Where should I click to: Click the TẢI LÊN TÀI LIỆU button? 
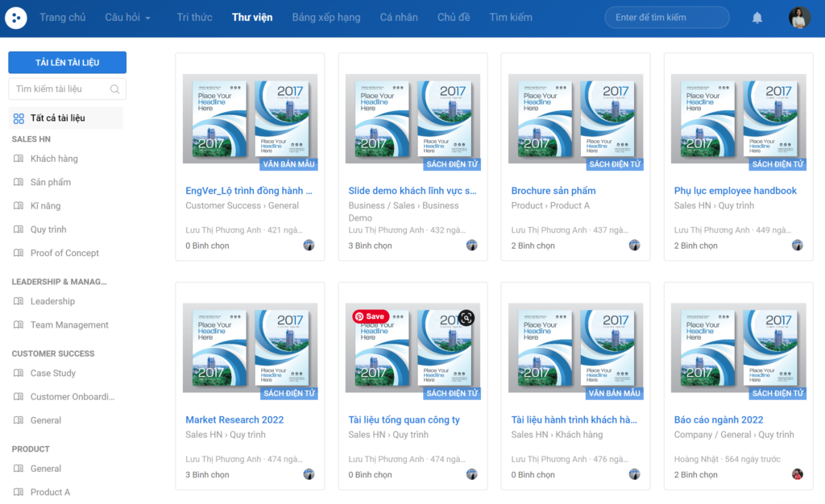(x=68, y=63)
